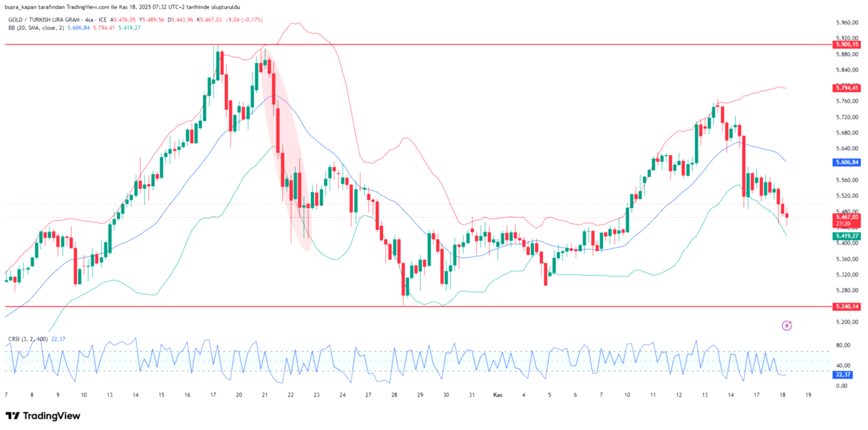The height and width of the screenshot is (430, 868).
Task: Select the red 5.905,15 resistance price label
Action: (846, 44)
